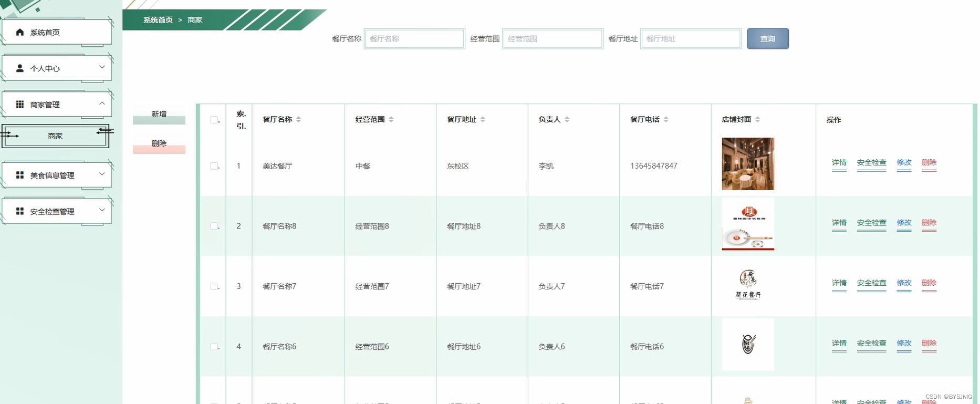Click the home icon beside 系统首页

click(x=20, y=32)
